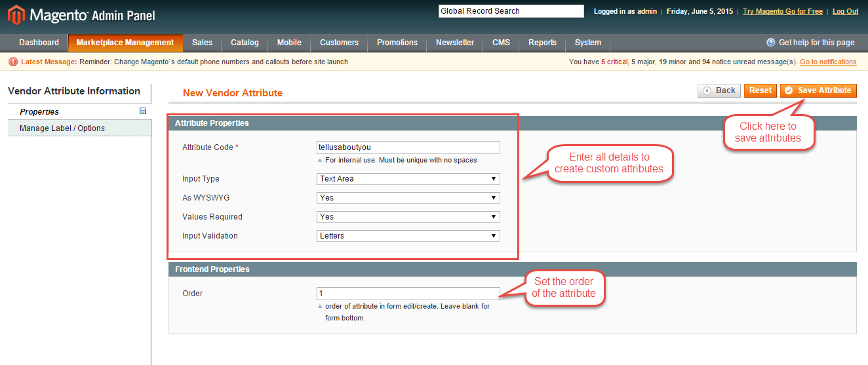Open the Go to notifications link
This screenshot has height=365, width=868.
coord(828,62)
